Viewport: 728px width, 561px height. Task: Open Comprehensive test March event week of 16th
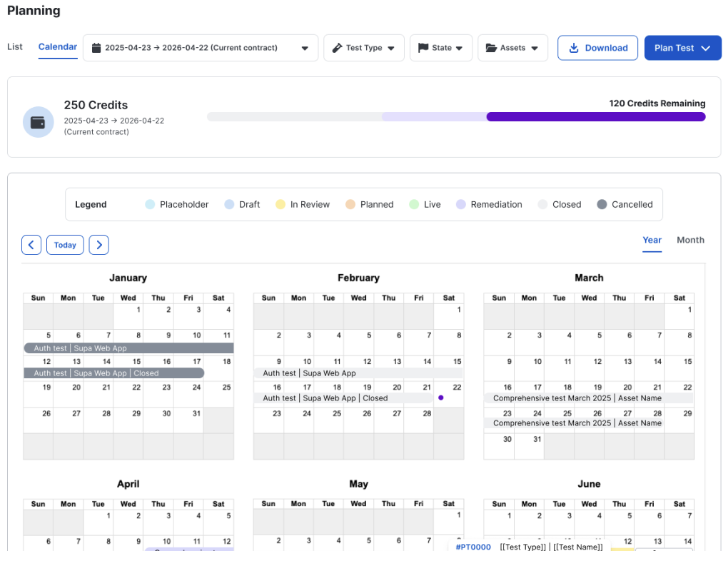(x=588, y=398)
